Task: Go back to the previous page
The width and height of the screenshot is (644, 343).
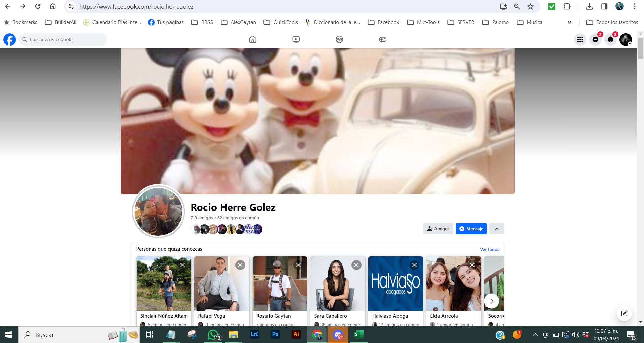Action: coord(8,6)
